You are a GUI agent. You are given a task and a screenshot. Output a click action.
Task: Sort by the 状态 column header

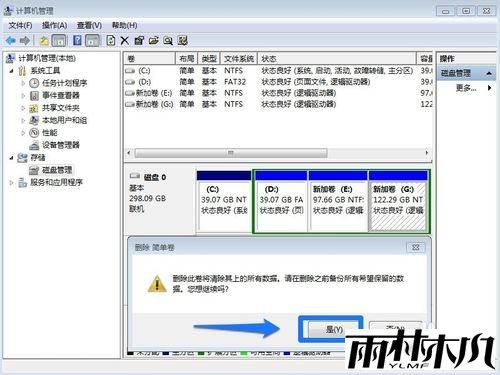click(x=337, y=59)
